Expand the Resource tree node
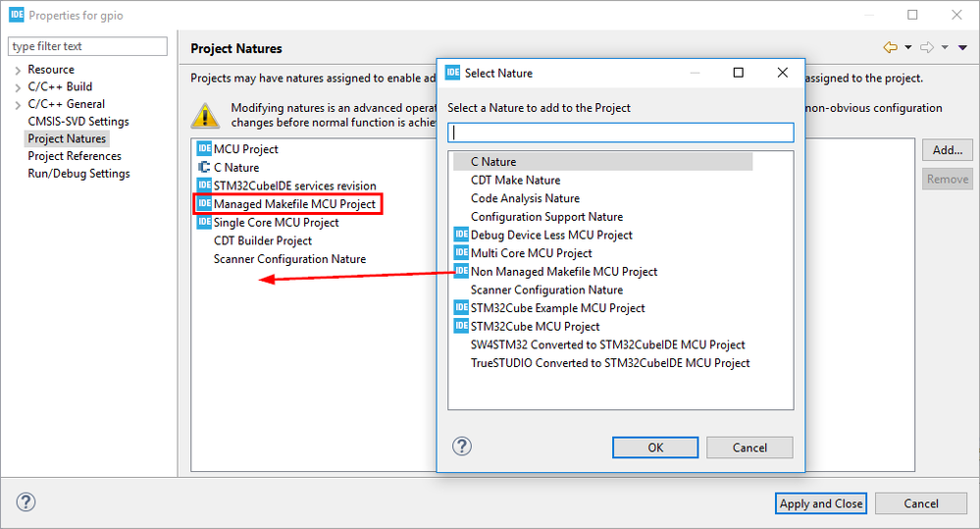The image size is (980, 529). [x=18, y=70]
